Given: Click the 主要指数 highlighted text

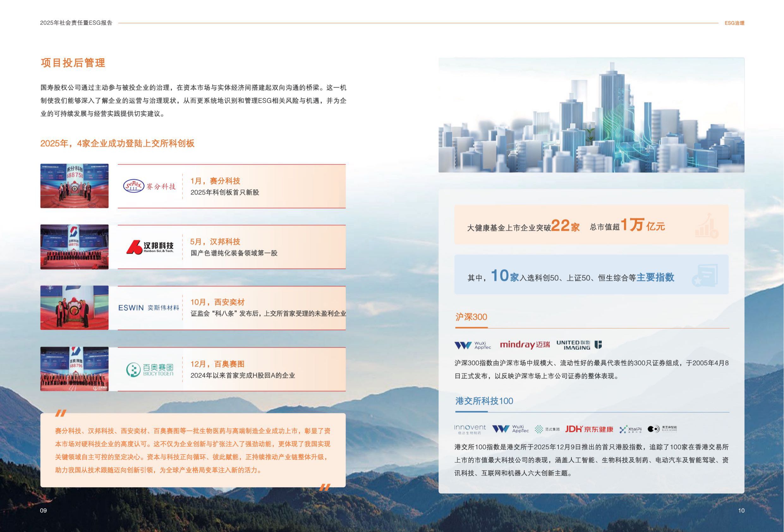Looking at the screenshot, I should [x=655, y=277].
